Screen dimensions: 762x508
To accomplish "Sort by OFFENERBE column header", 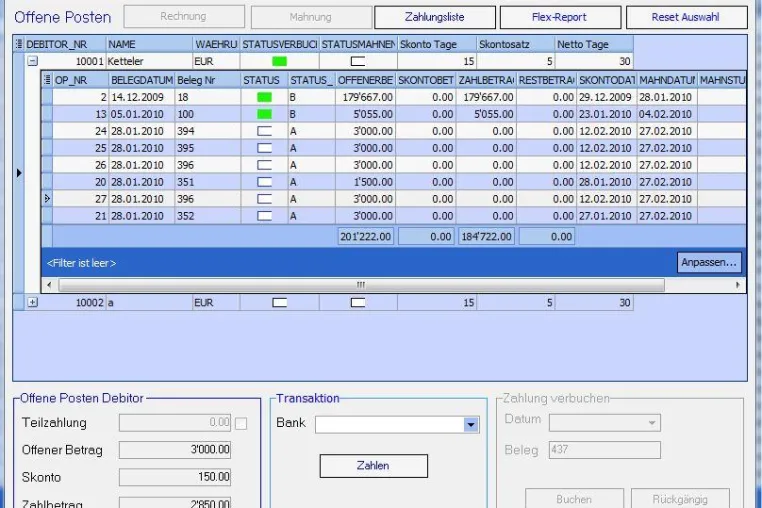I will click(x=365, y=80).
